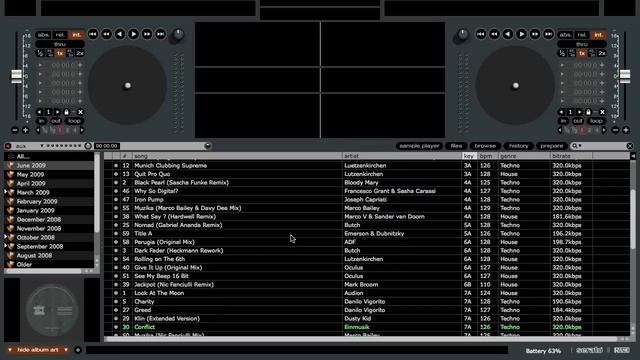640x360 pixels.
Task: Expand the September 2008 crate
Action: pyautogui.click(x=6, y=245)
